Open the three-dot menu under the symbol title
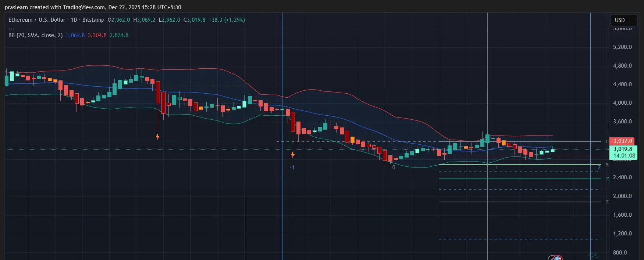Image resolution: width=644 pixels, height=260 pixels. tap(11, 28)
